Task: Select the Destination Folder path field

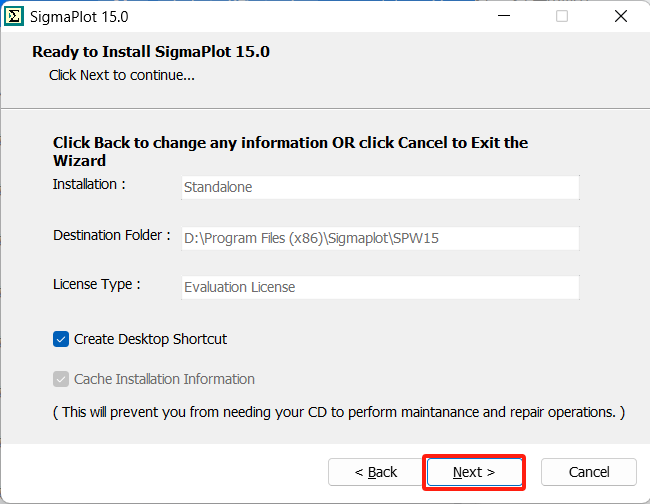Action: click(380, 237)
